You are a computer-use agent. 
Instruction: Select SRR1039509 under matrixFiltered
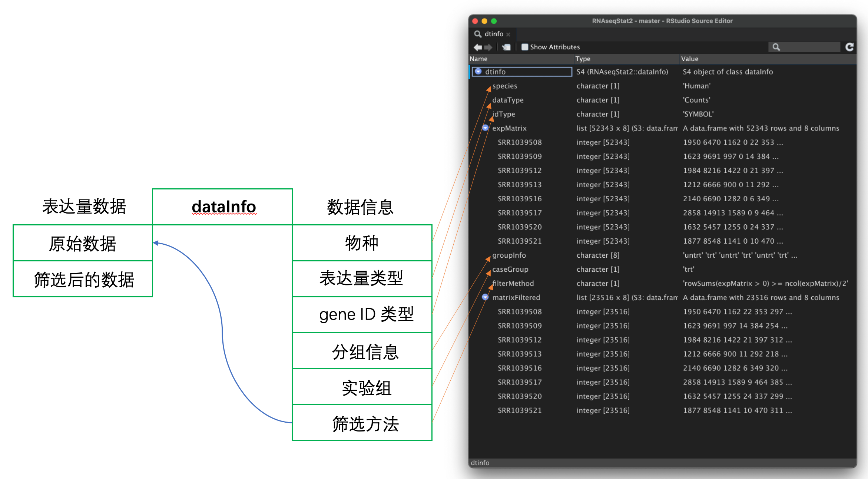[x=520, y=326]
